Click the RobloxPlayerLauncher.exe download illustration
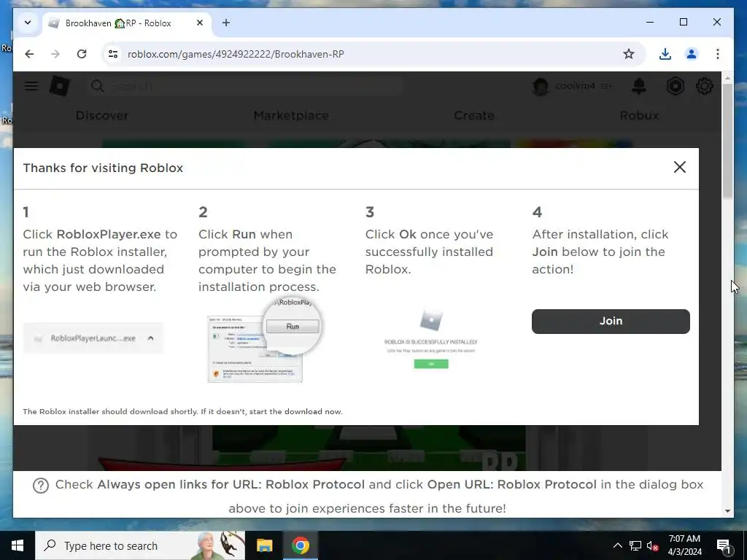Screen dimensions: 747x560 click(93, 338)
